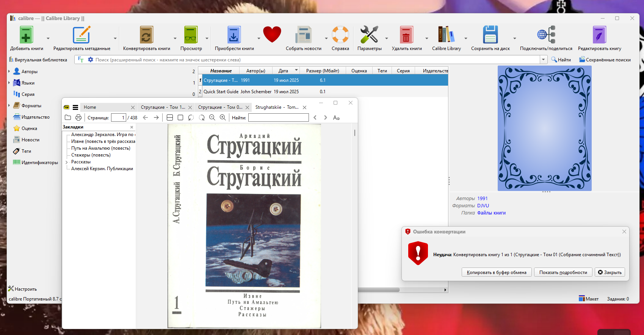
Task: Click Remove books (Удалить книги) icon
Action: [406, 35]
